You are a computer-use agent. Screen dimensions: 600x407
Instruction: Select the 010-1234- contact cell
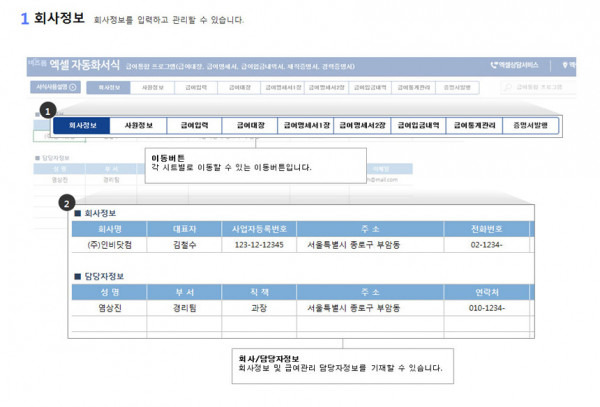pyautogui.click(x=486, y=308)
